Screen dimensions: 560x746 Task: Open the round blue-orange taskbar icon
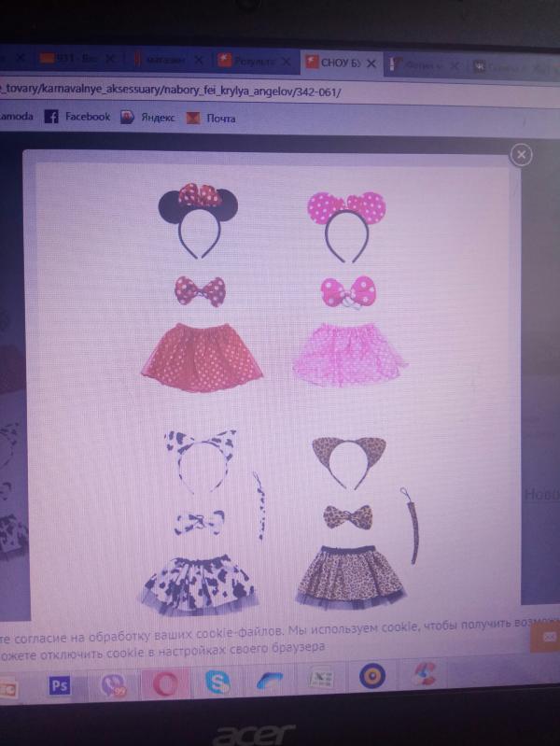click(372, 676)
